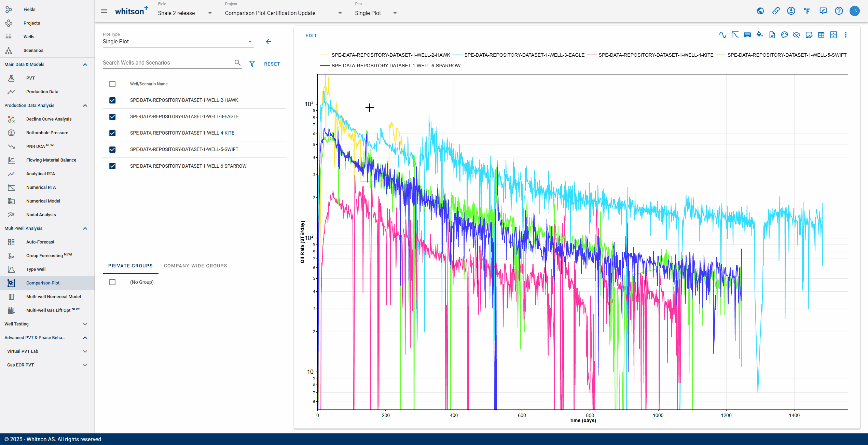Click the WELL-4-KITE legend color line
This screenshot has width=868, height=445.
(x=592, y=55)
